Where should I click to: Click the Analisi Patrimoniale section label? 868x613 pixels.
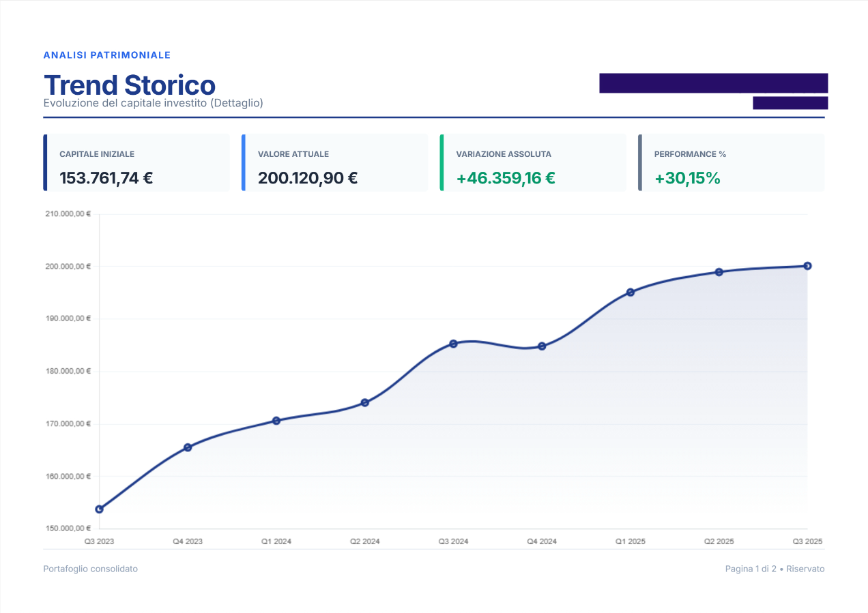(106, 55)
